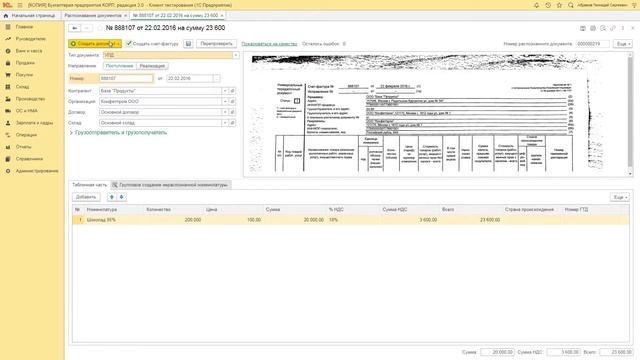The image size is (640, 360).
Task: Open the Контрагент record with its open icon
Action: 232,91
